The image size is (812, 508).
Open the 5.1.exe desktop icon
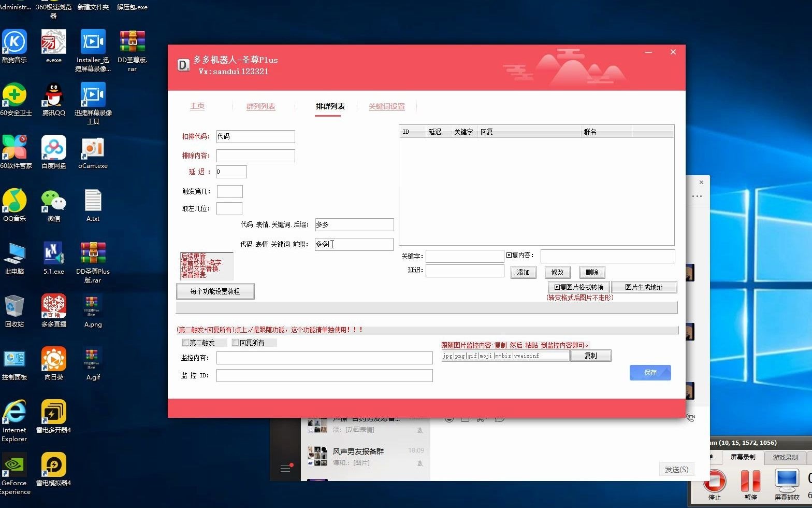(x=54, y=258)
